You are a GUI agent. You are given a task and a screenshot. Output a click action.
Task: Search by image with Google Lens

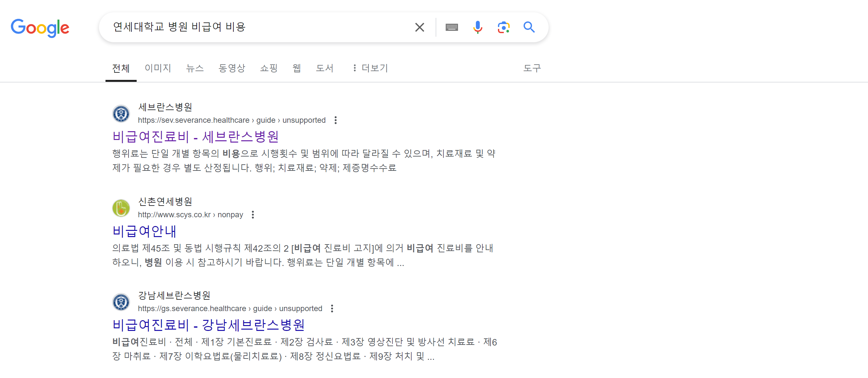click(x=503, y=27)
